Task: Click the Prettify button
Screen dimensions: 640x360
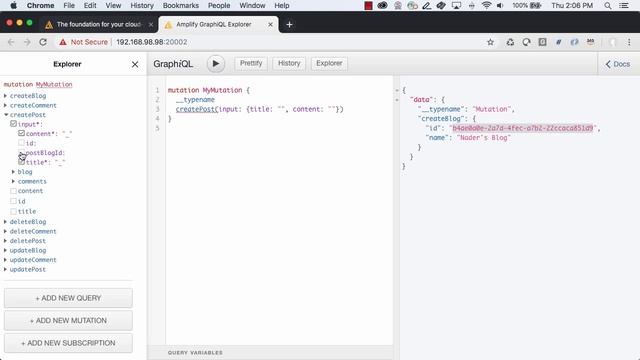Action: point(251,63)
